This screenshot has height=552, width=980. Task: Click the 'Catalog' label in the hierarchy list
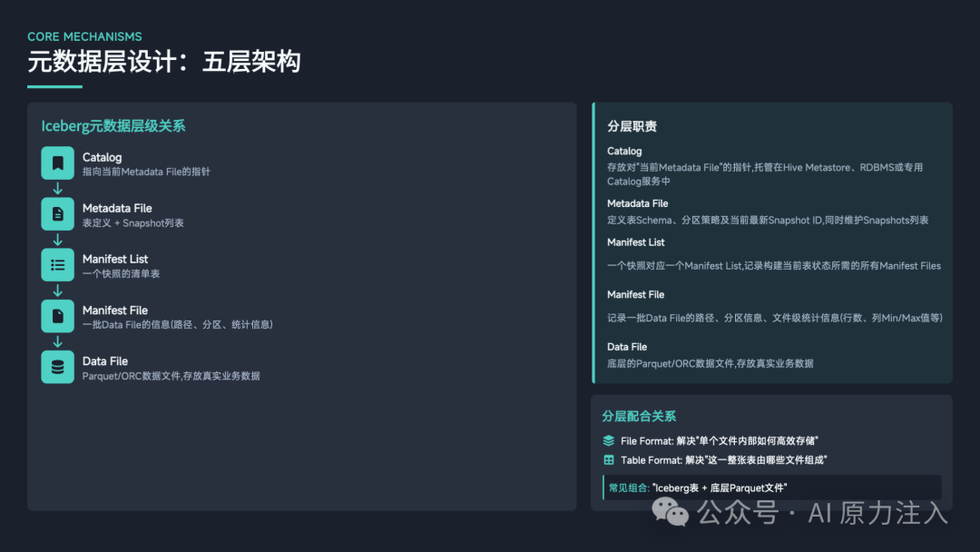tap(102, 158)
